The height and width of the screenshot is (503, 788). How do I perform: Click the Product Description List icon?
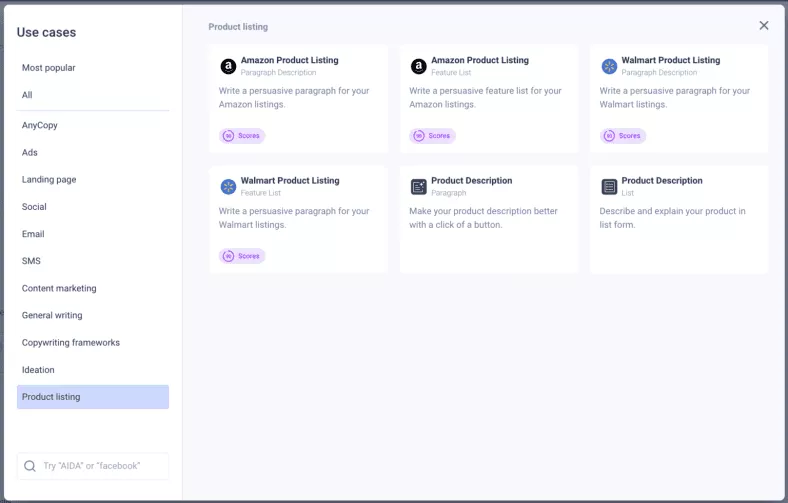point(609,186)
